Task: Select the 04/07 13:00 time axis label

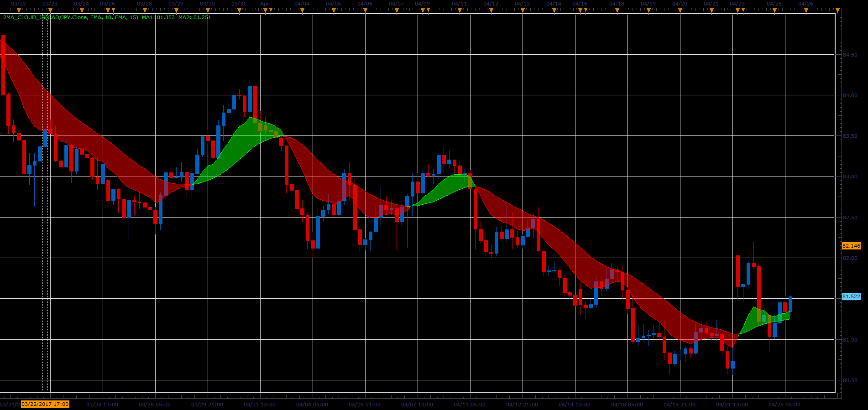Action: [417, 405]
